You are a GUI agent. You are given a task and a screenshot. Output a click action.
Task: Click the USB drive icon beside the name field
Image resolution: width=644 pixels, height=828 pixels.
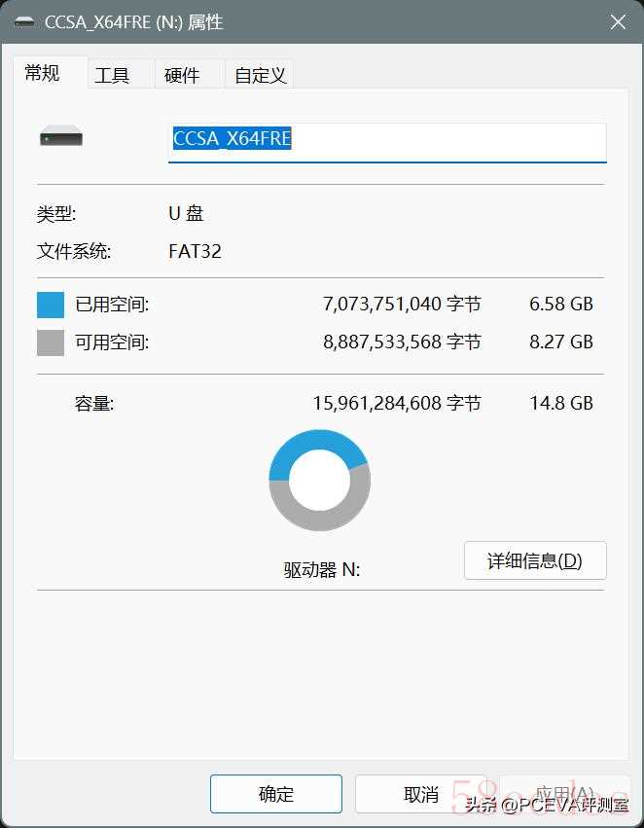[61, 135]
